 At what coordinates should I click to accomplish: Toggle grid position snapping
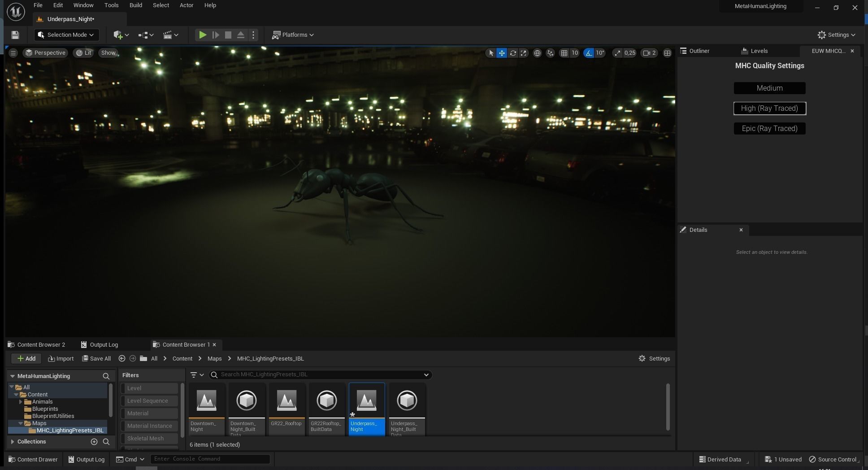564,53
